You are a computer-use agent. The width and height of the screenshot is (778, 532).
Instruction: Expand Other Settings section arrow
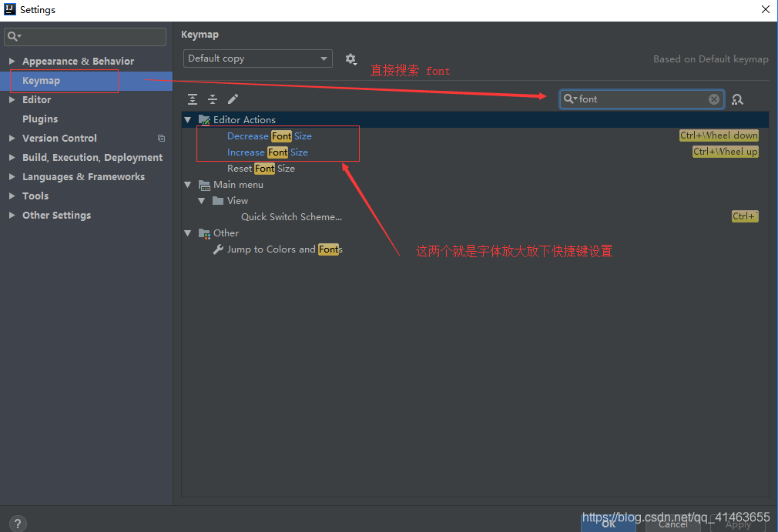(12, 215)
